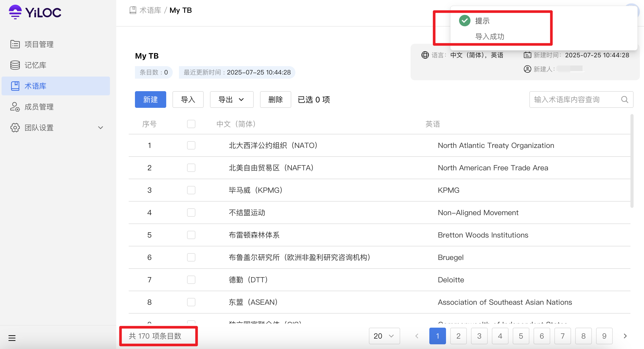Image resolution: width=644 pixels, height=349 pixels.
Task: Check the row for 布雷顿森林体系
Action: pyautogui.click(x=191, y=235)
